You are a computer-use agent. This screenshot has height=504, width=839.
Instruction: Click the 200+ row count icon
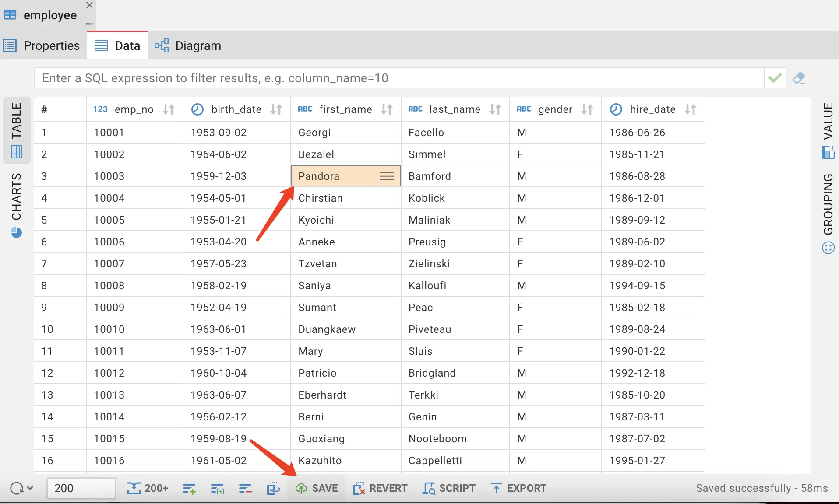[x=148, y=488]
